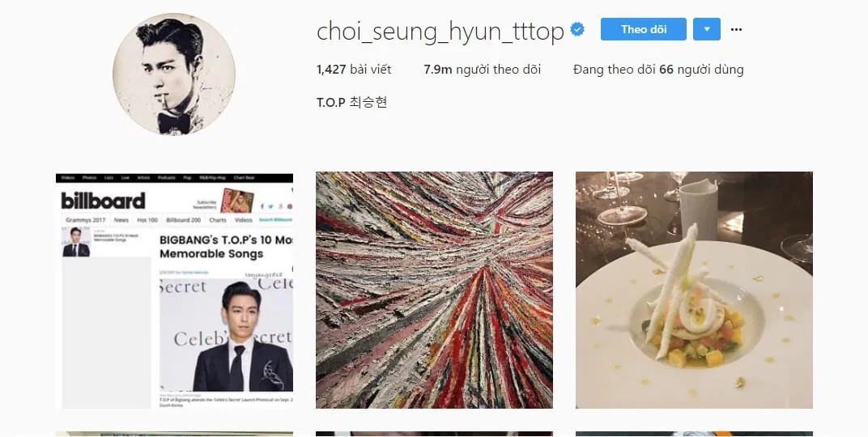This screenshot has width=868, height=437.
Task: Click the Facebook icon in Billboard post
Action: click(262, 207)
